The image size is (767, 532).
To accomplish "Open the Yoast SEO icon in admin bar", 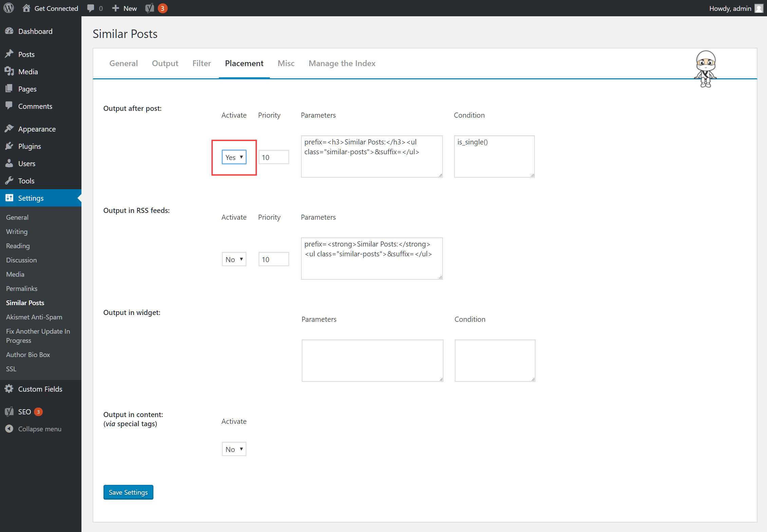I will tap(150, 8).
